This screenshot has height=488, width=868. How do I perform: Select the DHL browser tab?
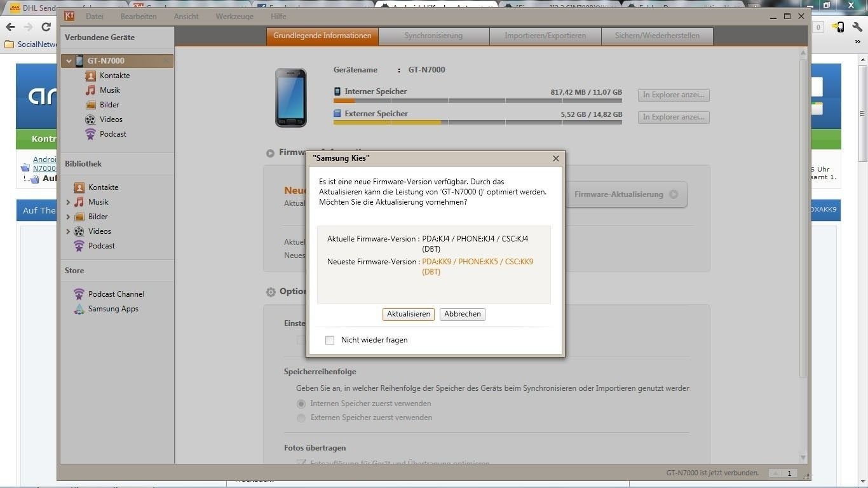pos(62,6)
